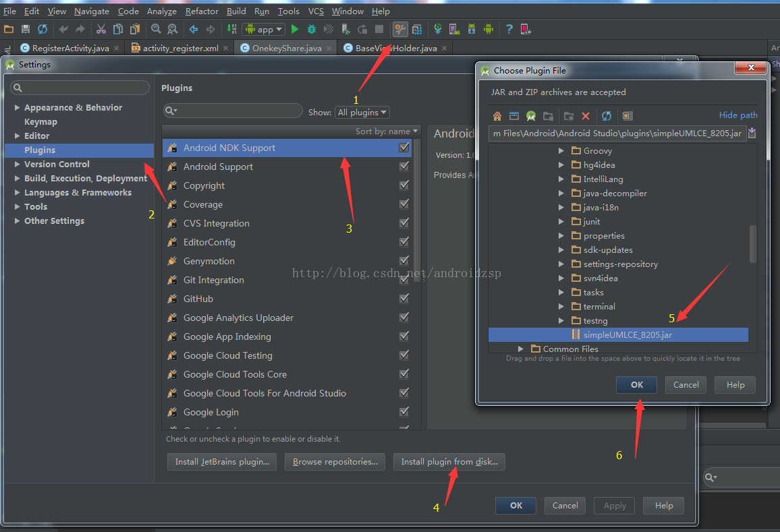
Task: Click the Project Structure icon
Action: [x=417, y=30]
